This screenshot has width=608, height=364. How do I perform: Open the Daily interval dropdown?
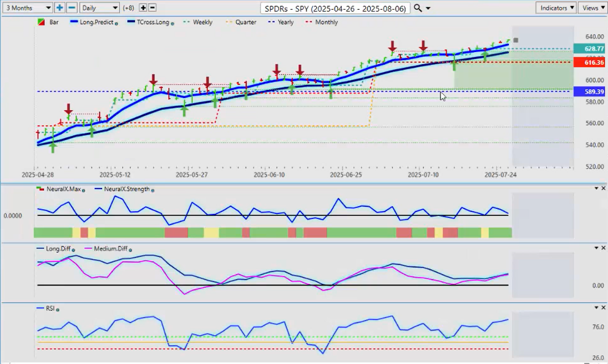tap(99, 8)
